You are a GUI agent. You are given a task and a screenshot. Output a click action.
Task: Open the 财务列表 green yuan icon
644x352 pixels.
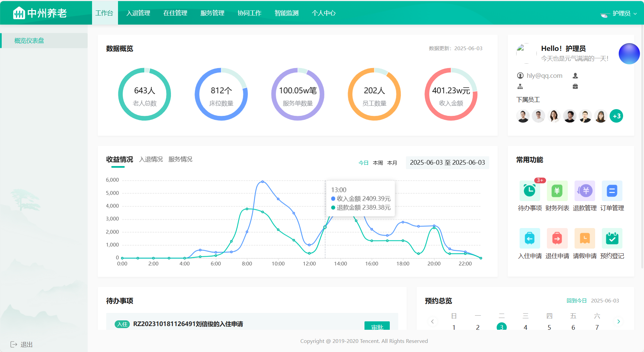pyautogui.click(x=557, y=191)
